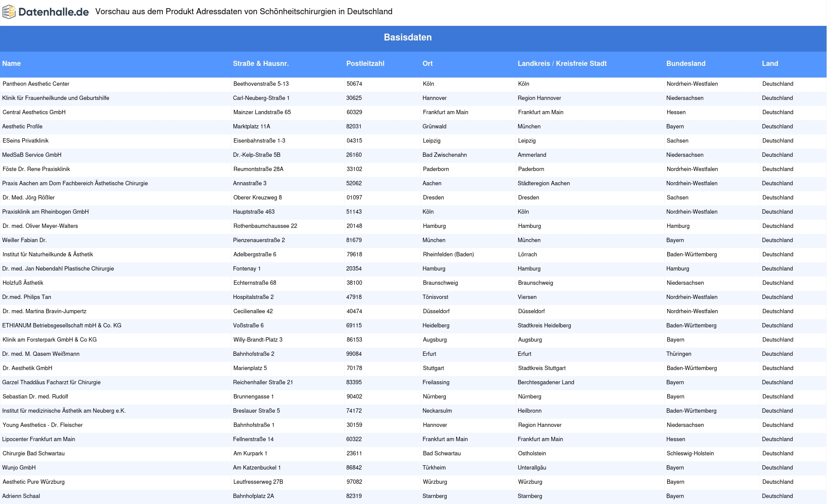Screen dimensions: 827x504
Task: Select Landkreis cell Unterallgäu
Action: (x=532, y=467)
